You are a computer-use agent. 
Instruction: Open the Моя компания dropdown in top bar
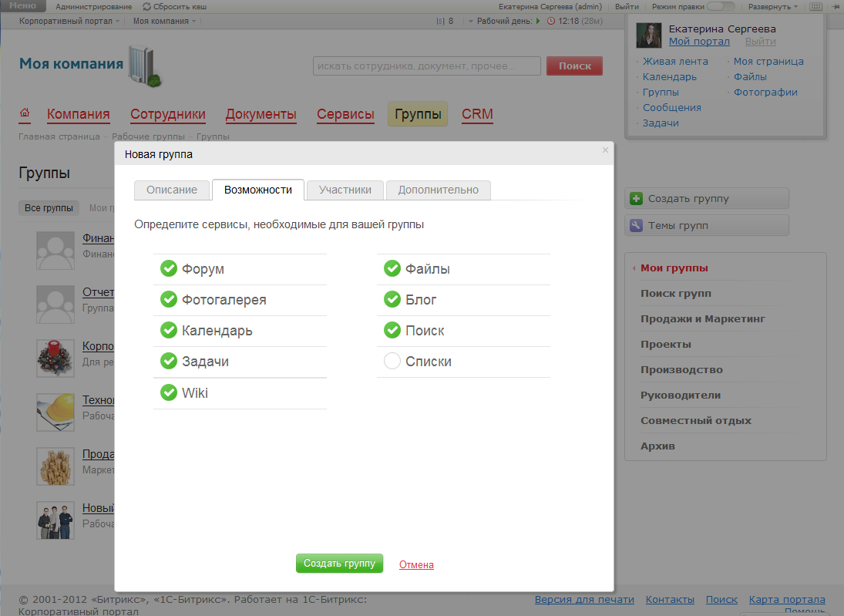pos(164,21)
